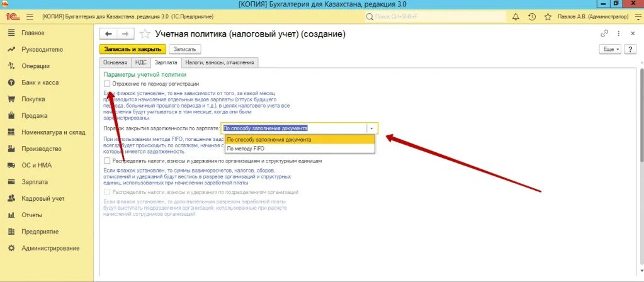
Task: Open settings lines icon at top right
Action: 637,17
